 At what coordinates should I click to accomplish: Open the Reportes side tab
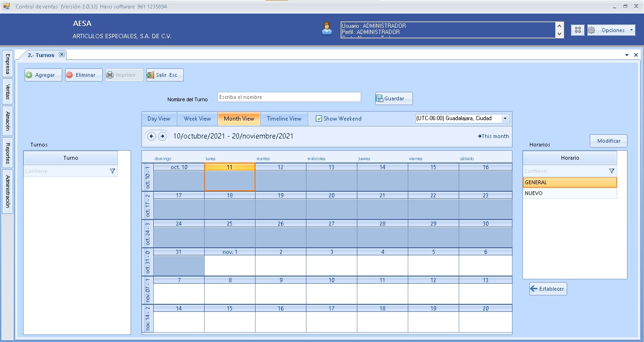tap(8, 154)
